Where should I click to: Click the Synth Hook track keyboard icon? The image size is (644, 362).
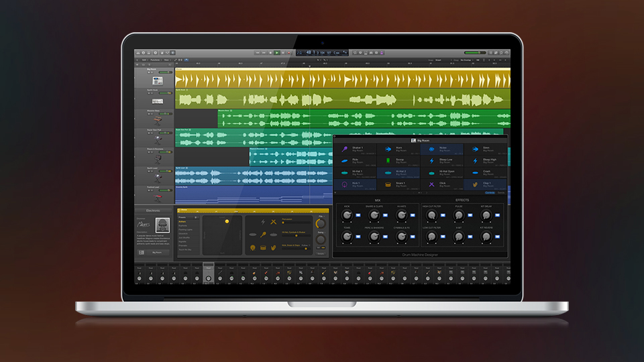[x=158, y=101]
